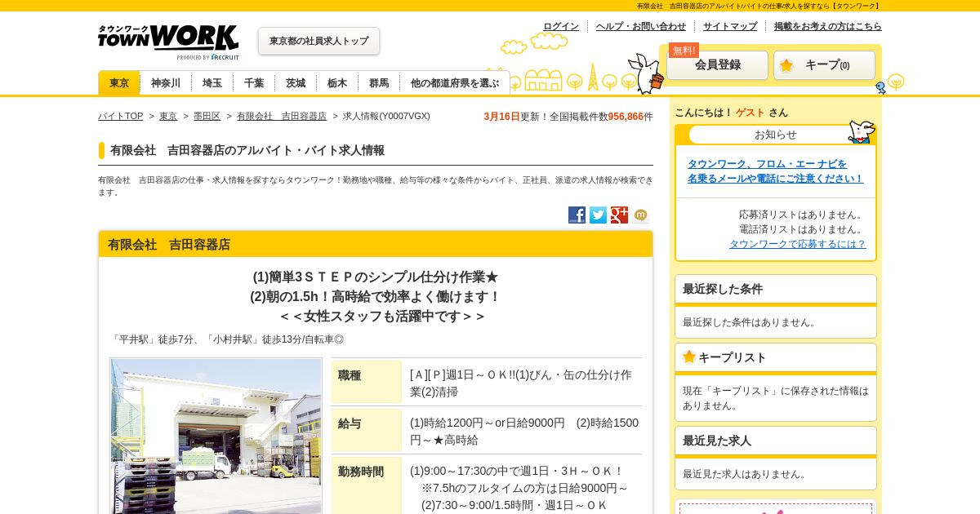This screenshot has width=980, height=514.
Task: Click 掲載をお考えの方はこちら link
Action: (x=828, y=26)
